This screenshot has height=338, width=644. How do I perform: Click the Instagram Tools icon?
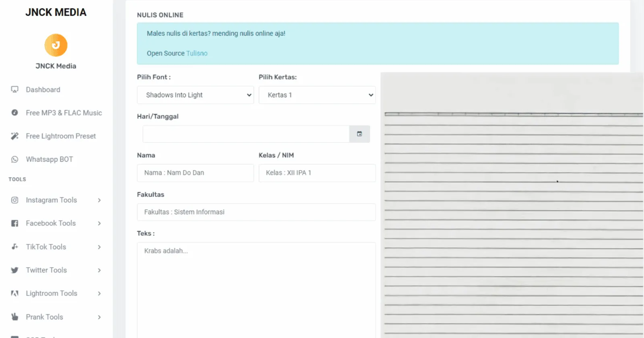[15, 200]
